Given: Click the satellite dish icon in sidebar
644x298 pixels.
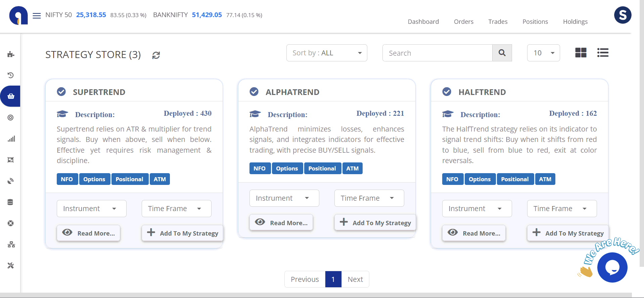Looking at the screenshot, I should point(11,181).
